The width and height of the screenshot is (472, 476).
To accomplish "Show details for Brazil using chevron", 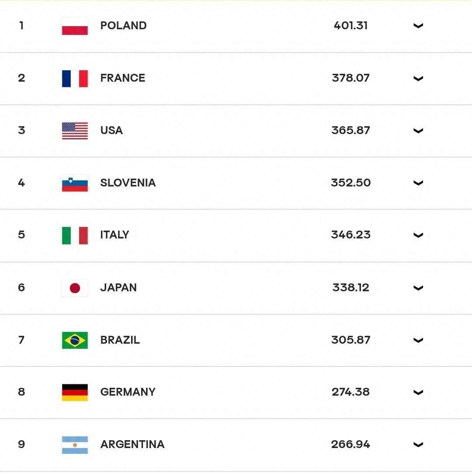I will click(418, 340).
